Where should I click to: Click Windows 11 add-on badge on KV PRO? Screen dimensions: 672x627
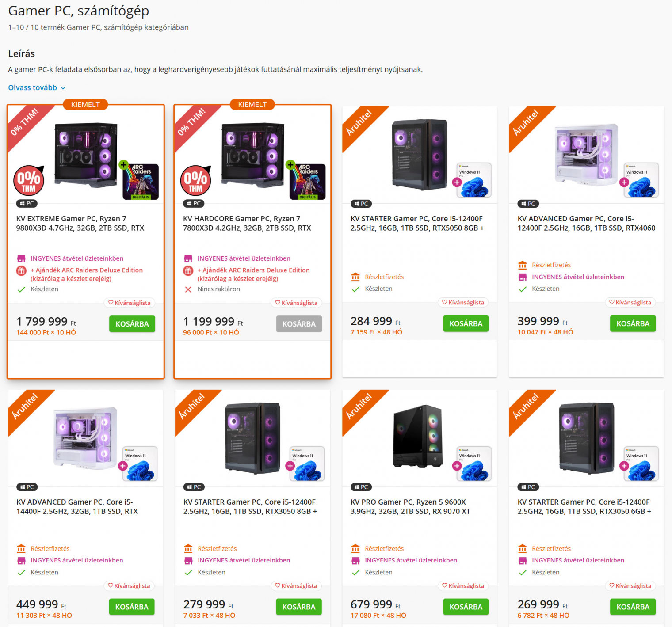(473, 463)
